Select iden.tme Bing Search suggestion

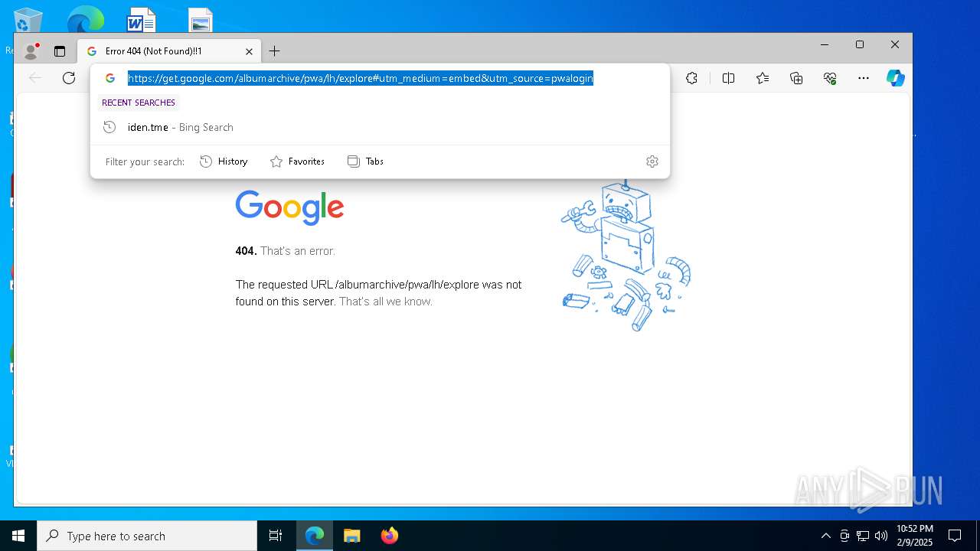(380, 127)
